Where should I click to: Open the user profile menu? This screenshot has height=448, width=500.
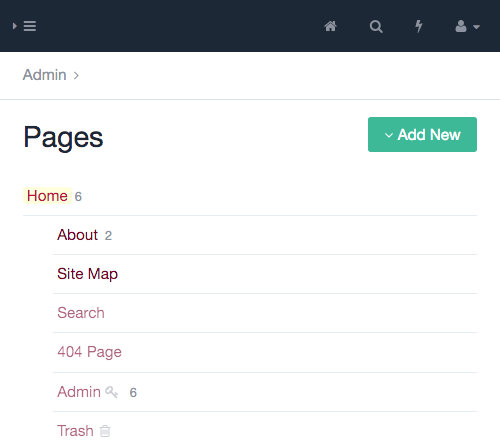467,26
